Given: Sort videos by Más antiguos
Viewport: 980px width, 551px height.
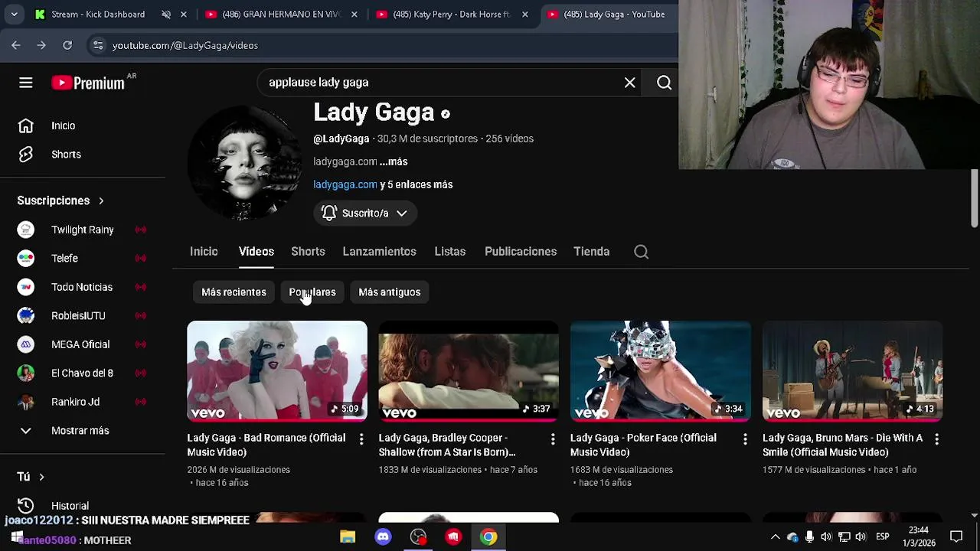Looking at the screenshot, I should pyautogui.click(x=390, y=292).
